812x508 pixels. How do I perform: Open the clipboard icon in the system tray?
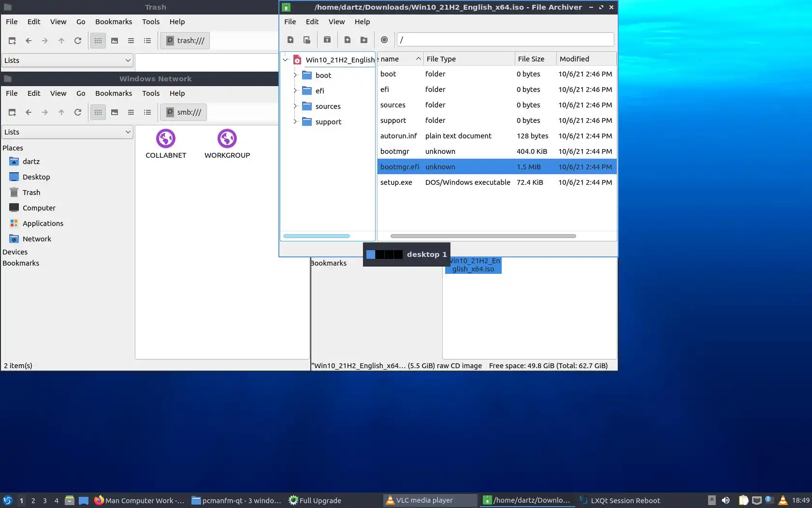[x=743, y=501]
